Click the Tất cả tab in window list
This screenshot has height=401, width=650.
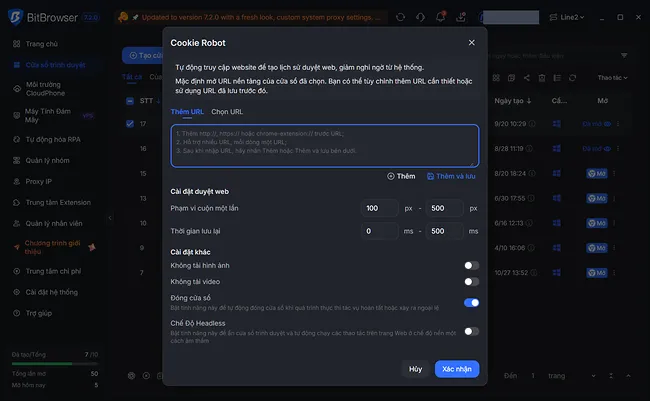pos(132,77)
